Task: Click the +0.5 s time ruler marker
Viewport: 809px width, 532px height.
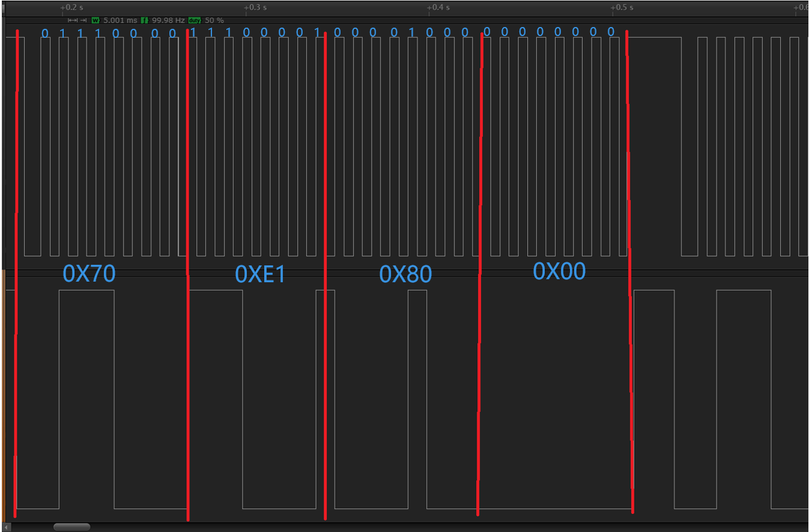Action: (622, 8)
